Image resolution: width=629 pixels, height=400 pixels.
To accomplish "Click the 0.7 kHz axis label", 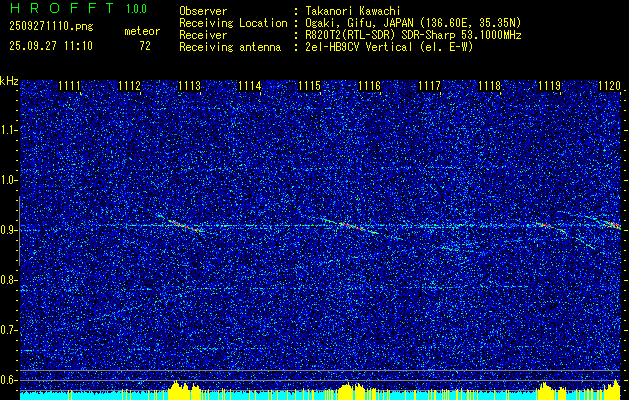I will tap(8, 330).
